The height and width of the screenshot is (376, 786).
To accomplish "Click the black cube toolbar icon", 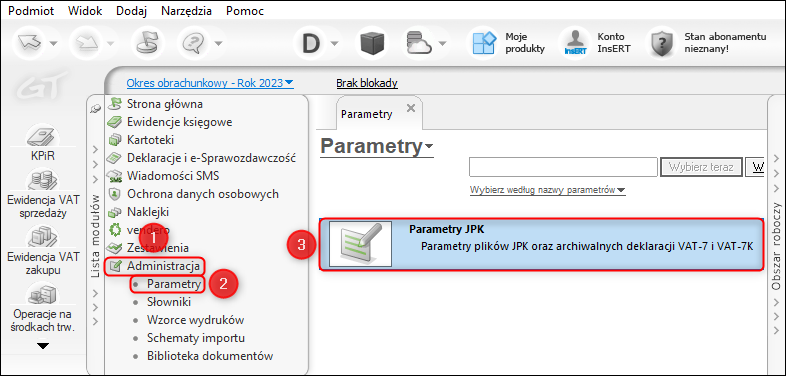I will [372, 43].
